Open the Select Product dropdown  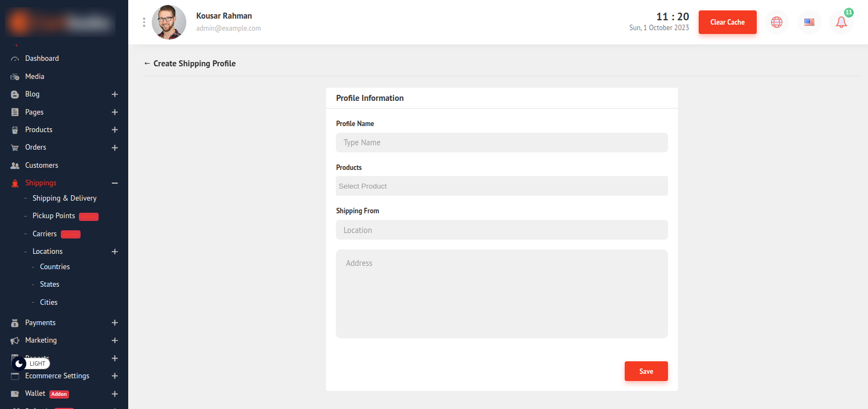point(501,186)
